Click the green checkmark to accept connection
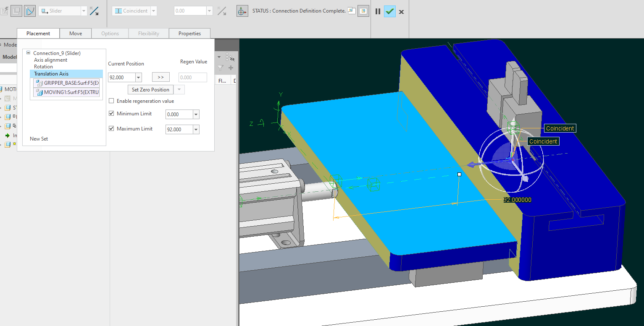This screenshot has height=326, width=644. coord(389,11)
